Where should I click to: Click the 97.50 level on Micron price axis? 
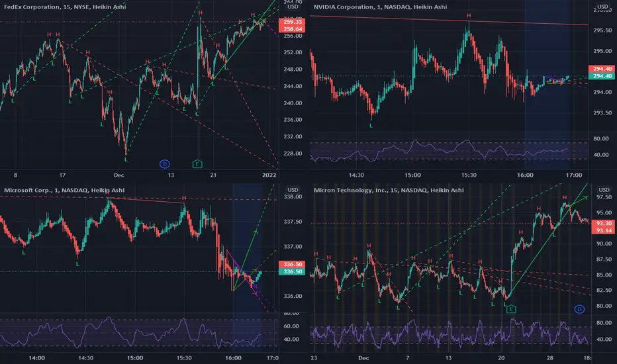coord(604,197)
